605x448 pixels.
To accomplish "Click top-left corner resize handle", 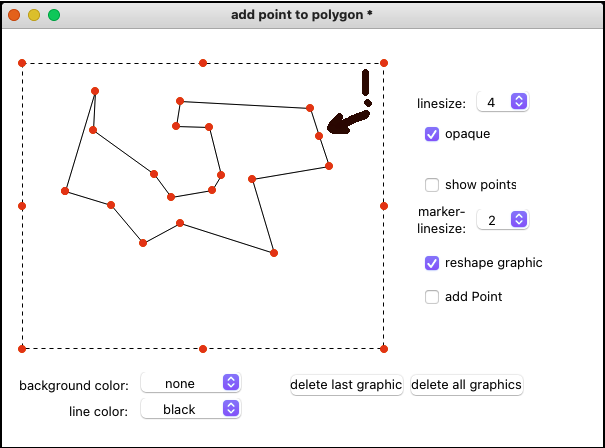I will [x=22, y=63].
